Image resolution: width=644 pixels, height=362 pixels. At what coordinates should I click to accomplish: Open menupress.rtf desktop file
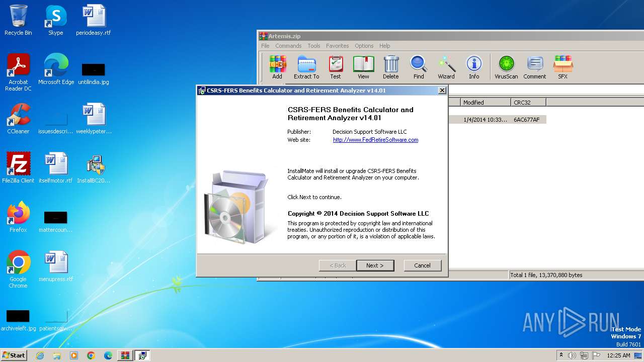(x=56, y=266)
